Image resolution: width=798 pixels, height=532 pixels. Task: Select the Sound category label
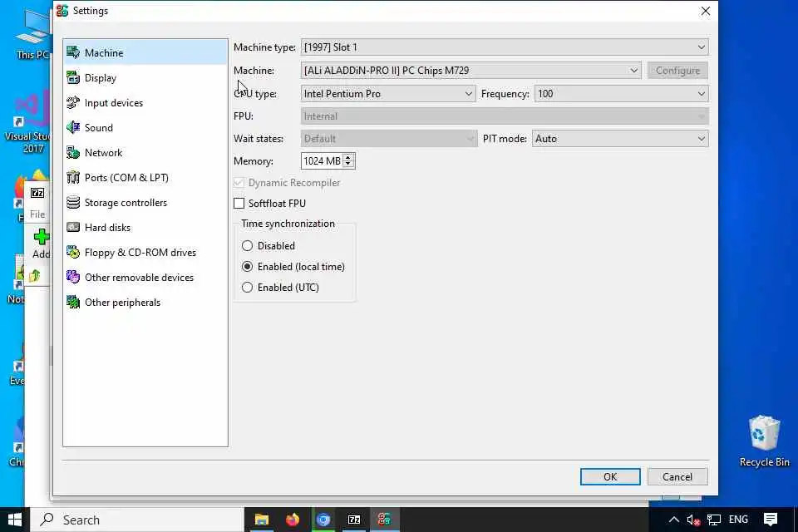pyautogui.click(x=99, y=128)
